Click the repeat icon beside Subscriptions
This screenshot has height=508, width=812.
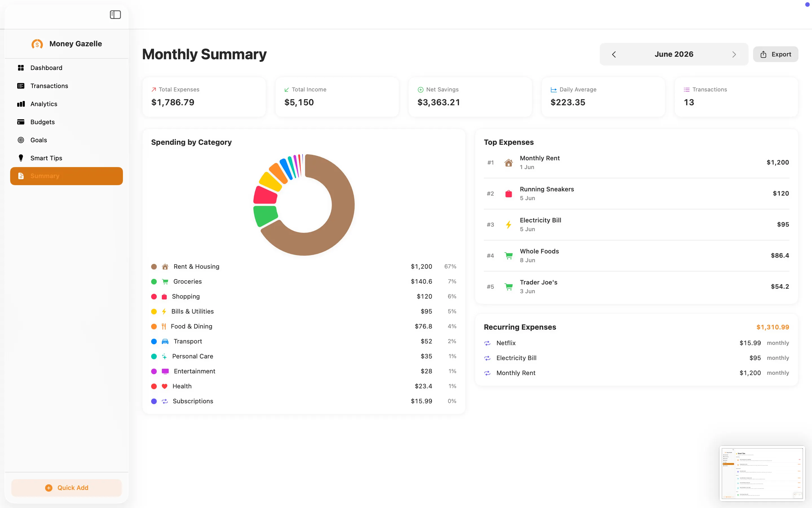(x=165, y=401)
